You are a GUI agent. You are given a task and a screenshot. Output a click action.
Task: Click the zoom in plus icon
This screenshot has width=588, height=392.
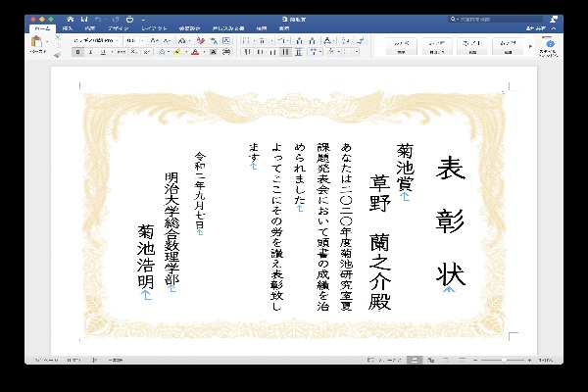point(529,360)
